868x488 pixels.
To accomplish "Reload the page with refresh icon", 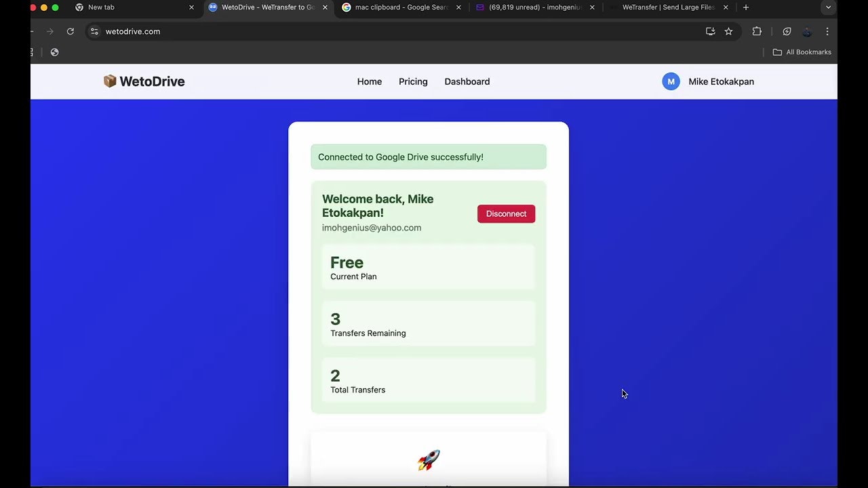I will (70, 31).
